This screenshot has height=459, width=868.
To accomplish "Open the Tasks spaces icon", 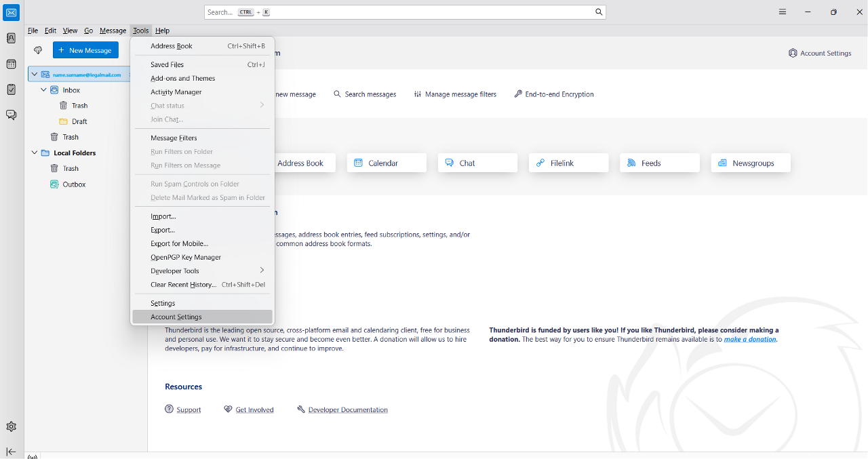I will tap(11, 89).
